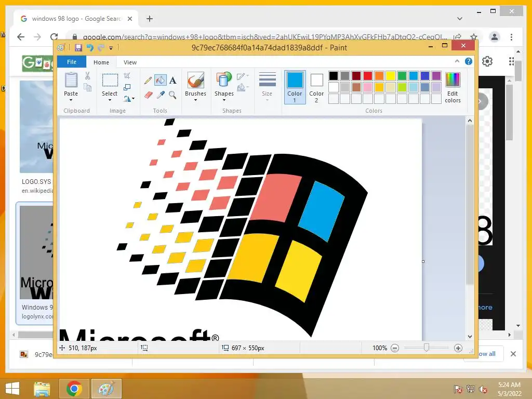This screenshot has height=399, width=532.
Task: Click the Resize icon in Image group
Action: pos(127,87)
